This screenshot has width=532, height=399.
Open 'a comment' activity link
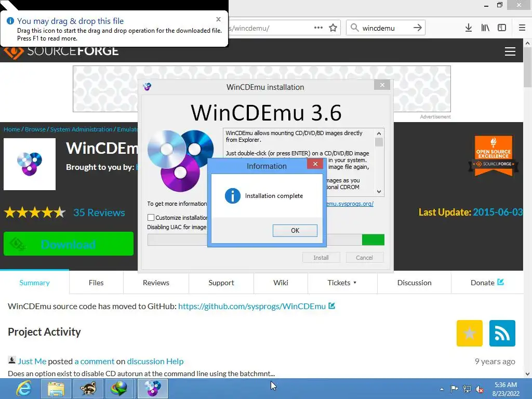point(95,362)
